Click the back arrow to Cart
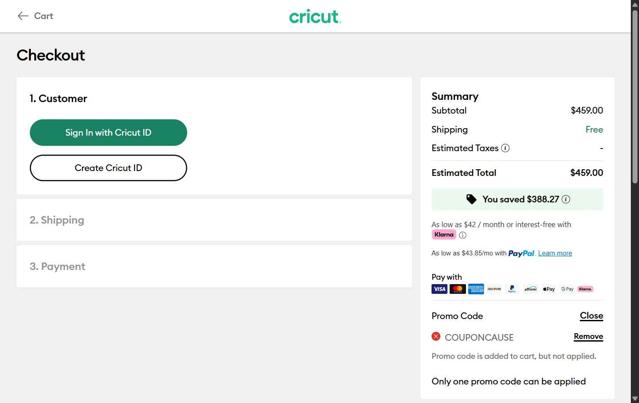 pyautogui.click(x=23, y=16)
